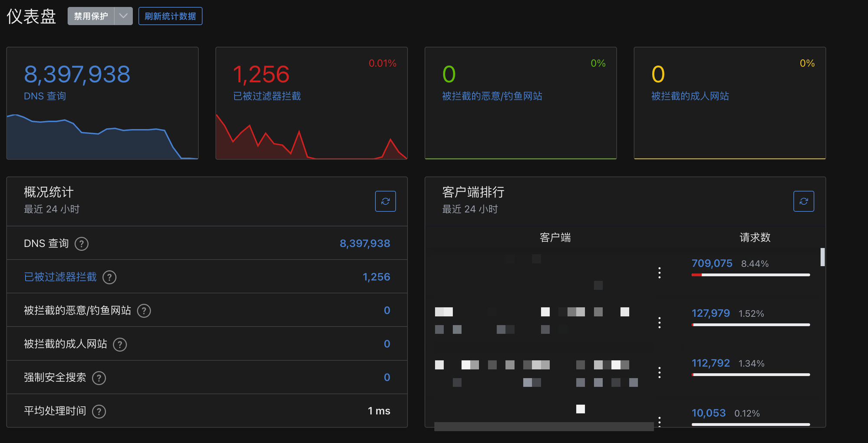Open help tooltip beside 被拦截的恶意/钓鱼网站
Viewport: 868px width, 443px height.
pyautogui.click(x=144, y=311)
